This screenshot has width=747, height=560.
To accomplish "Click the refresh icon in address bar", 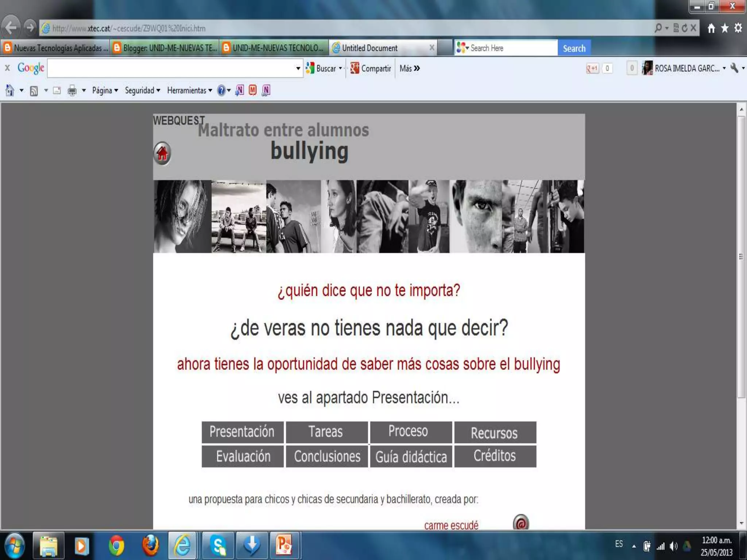I will click(x=685, y=28).
